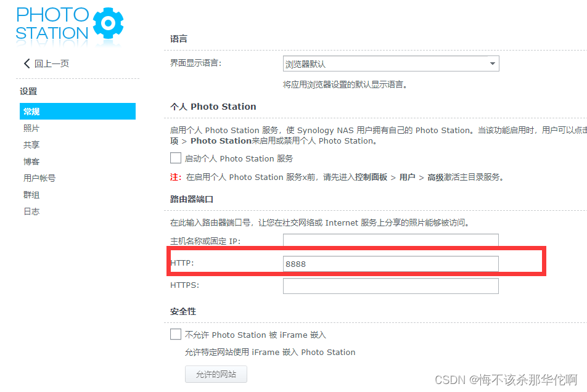This screenshot has height=392, width=587.
Task: Click the 主机名称或固定 IP input field
Action: 391,240
